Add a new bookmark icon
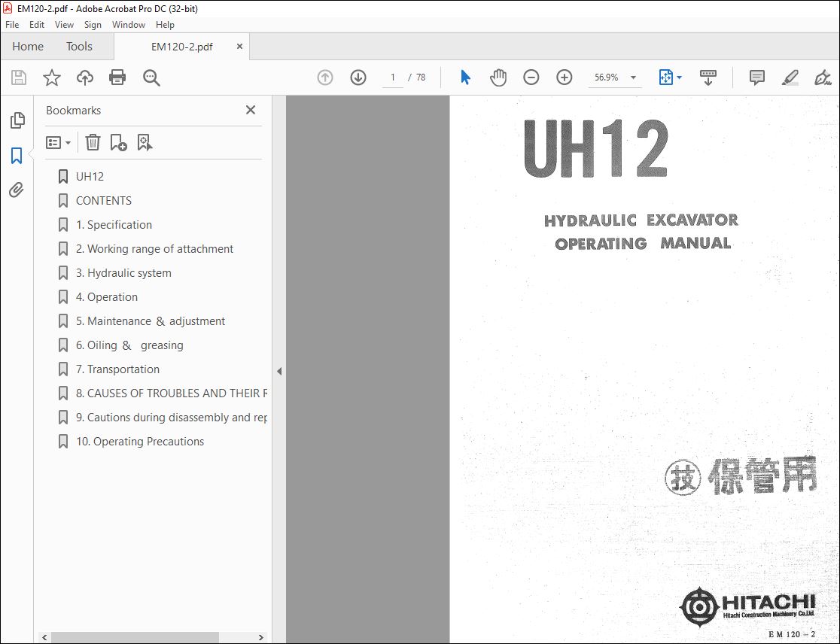The height and width of the screenshot is (644, 840). (118, 142)
